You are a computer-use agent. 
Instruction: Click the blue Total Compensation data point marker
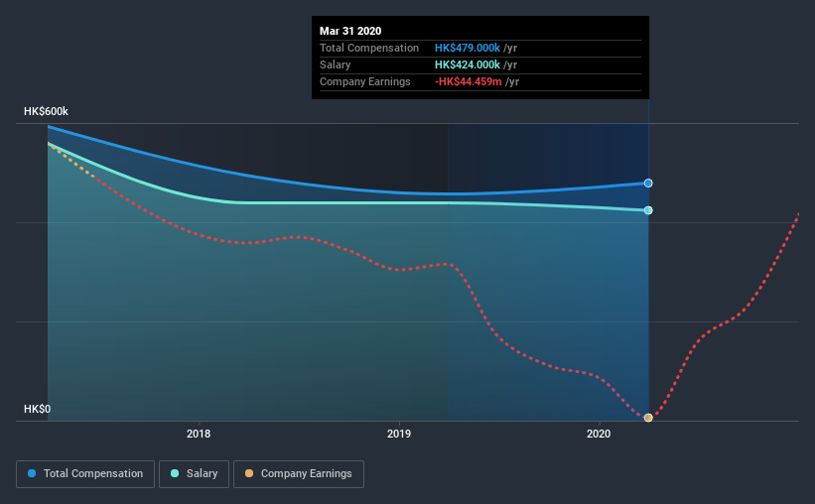point(648,183)
